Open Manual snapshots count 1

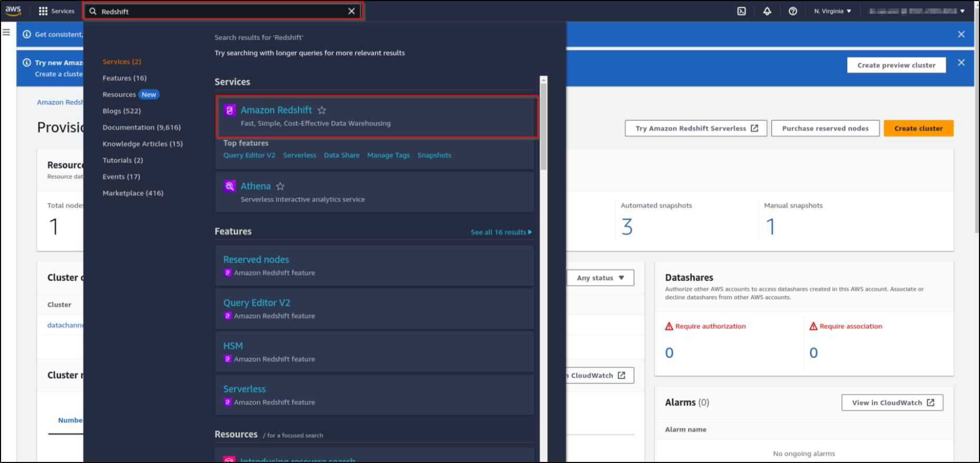[x=770, y=227]
